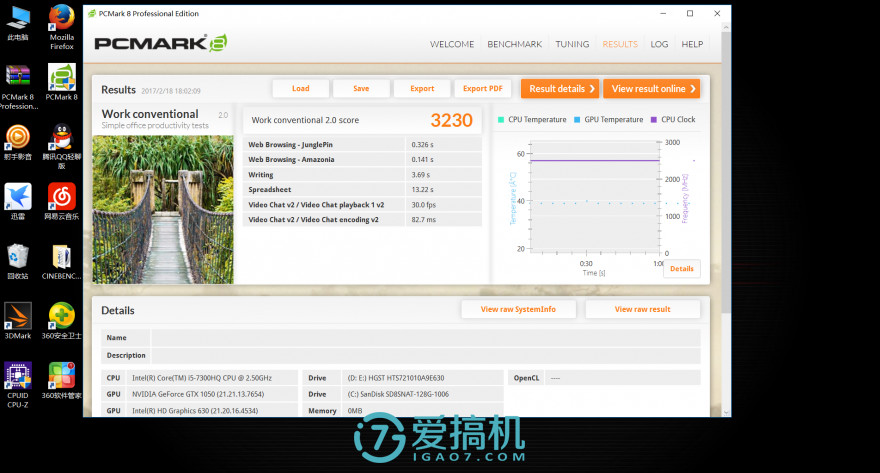Toggle the CPU Temperature legend swatch
Viewport: 880px width, 473px height.
click(x=501, y=120)
